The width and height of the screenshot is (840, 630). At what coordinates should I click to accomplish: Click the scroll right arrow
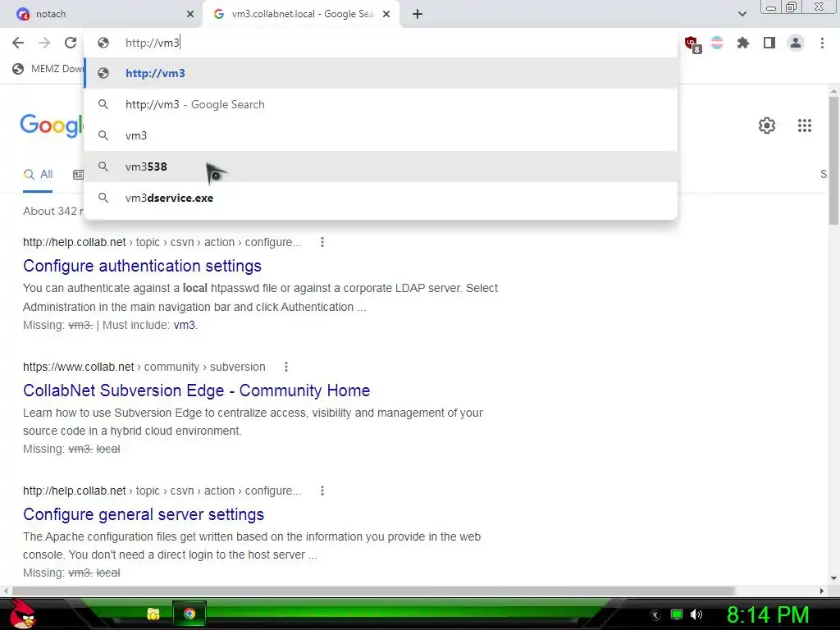pyautogui.click(x=822, y=591)
